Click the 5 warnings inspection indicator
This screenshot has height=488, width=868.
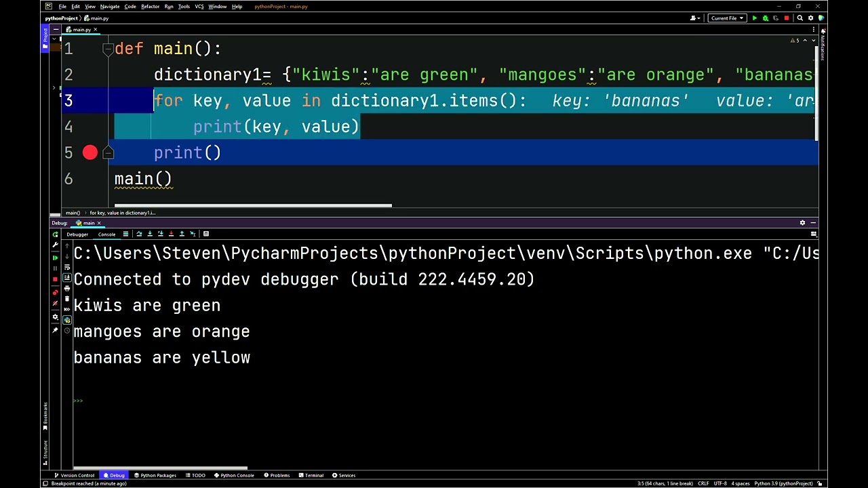click(x=795, y=41)
